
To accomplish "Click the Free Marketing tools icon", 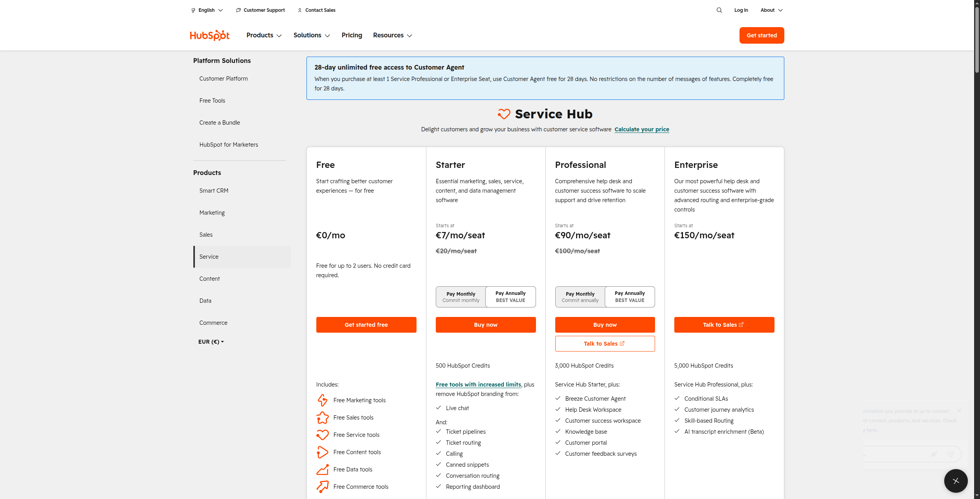I will coord(322,400).
